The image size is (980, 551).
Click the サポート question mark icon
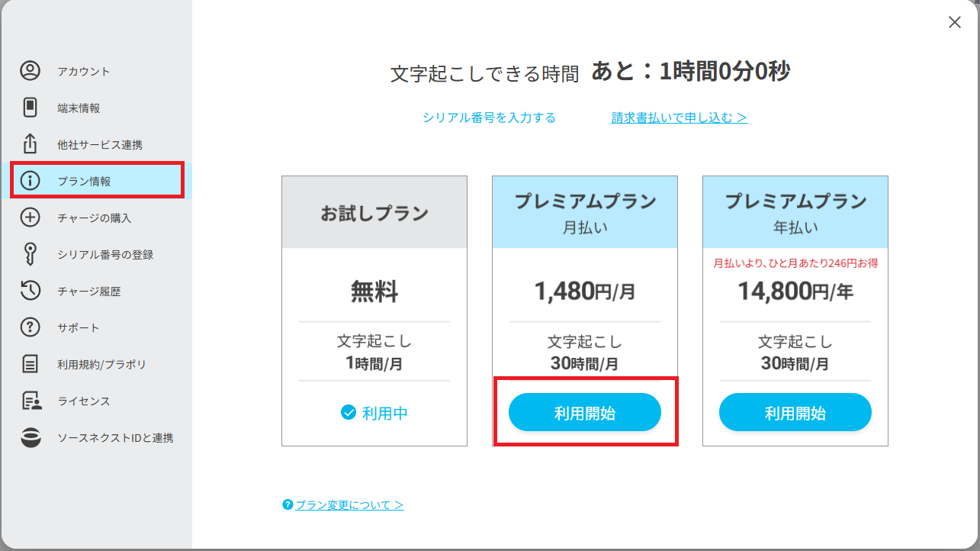click(x=30, y=327)
